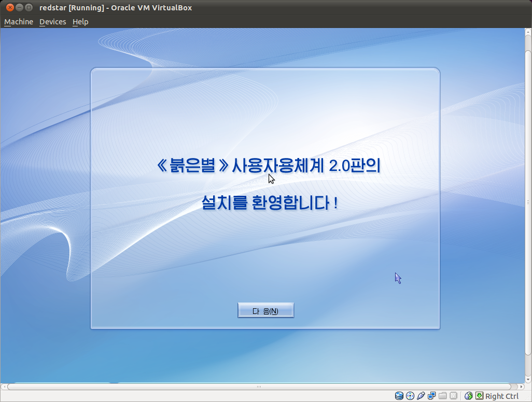The height and width of the screenshot is (402, 532).
Task: Open the Machine menu
Action: pyautogui.click(x=19, y=22)
